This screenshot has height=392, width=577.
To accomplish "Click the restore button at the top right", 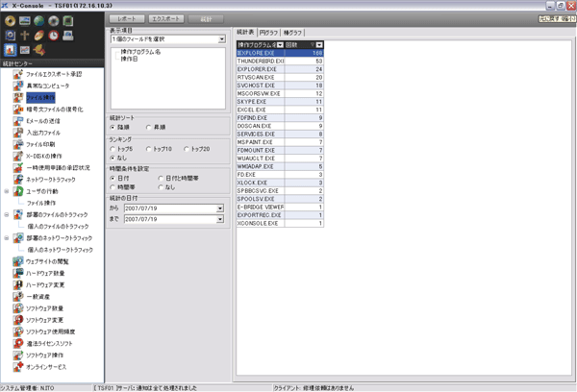I will [x=561, y=5].
